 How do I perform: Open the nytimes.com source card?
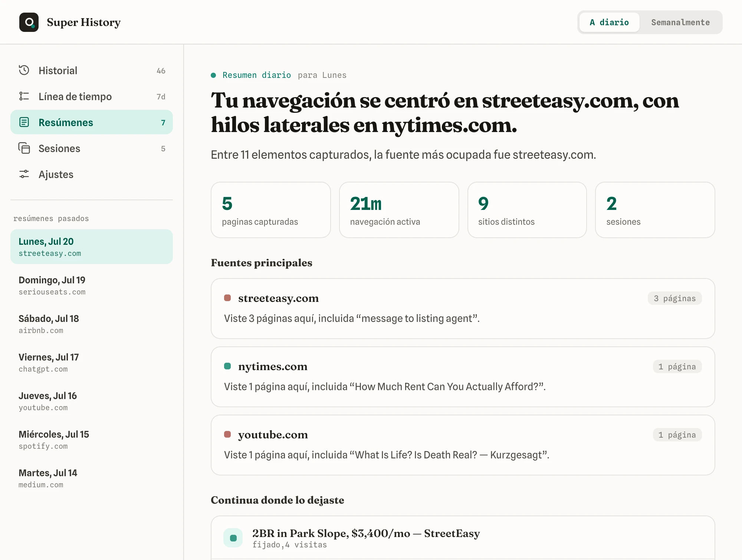[463, 377]
